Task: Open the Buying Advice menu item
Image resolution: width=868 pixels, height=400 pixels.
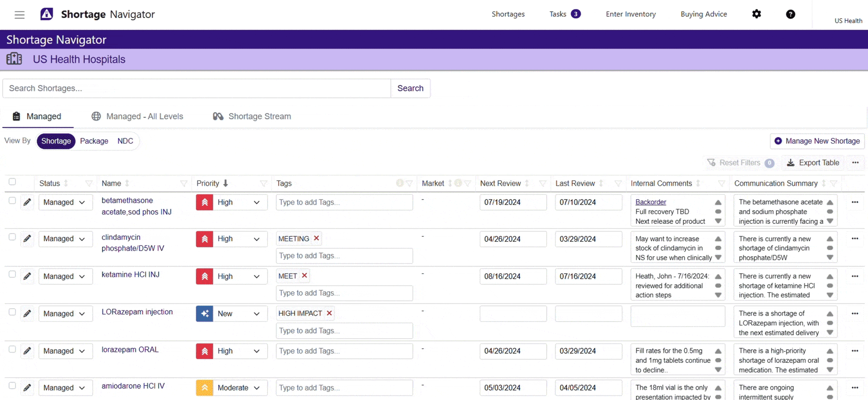Action: click(x=703, y=14)
